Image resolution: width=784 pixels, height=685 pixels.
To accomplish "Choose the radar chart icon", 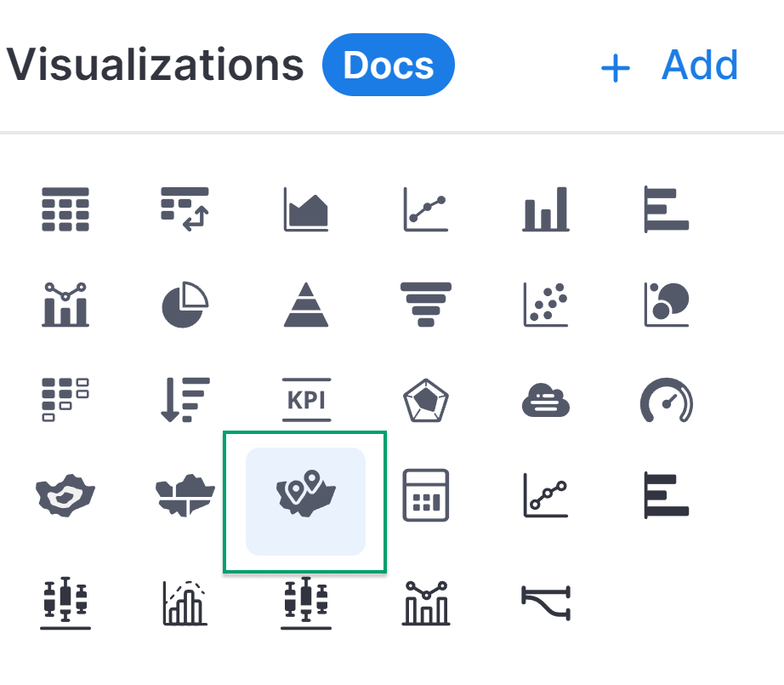I will 426,400.
